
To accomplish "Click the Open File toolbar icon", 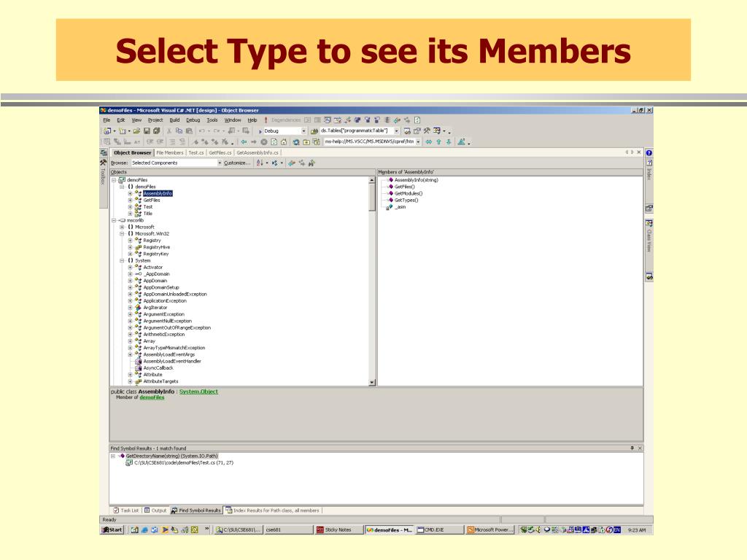I will coord(136,131).
